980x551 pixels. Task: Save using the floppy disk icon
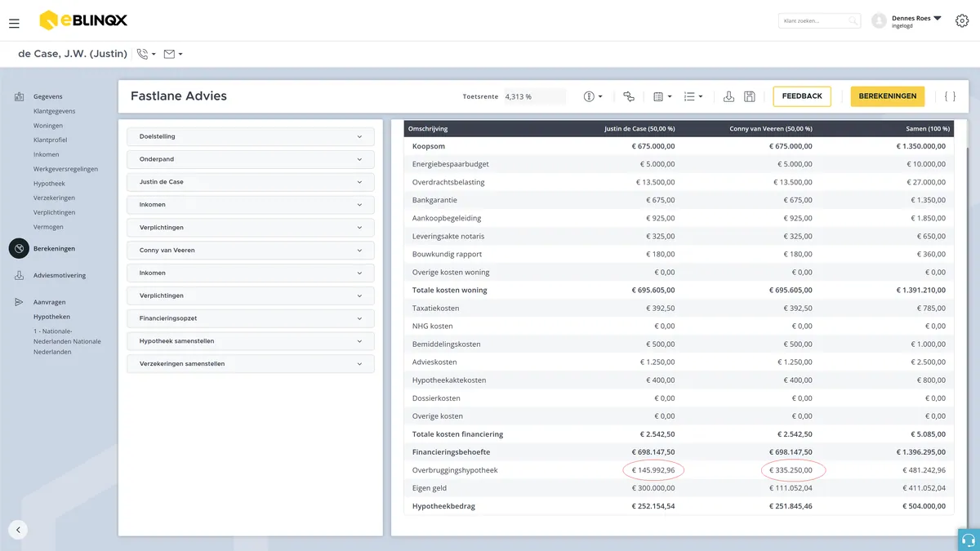tap(750, 96)
